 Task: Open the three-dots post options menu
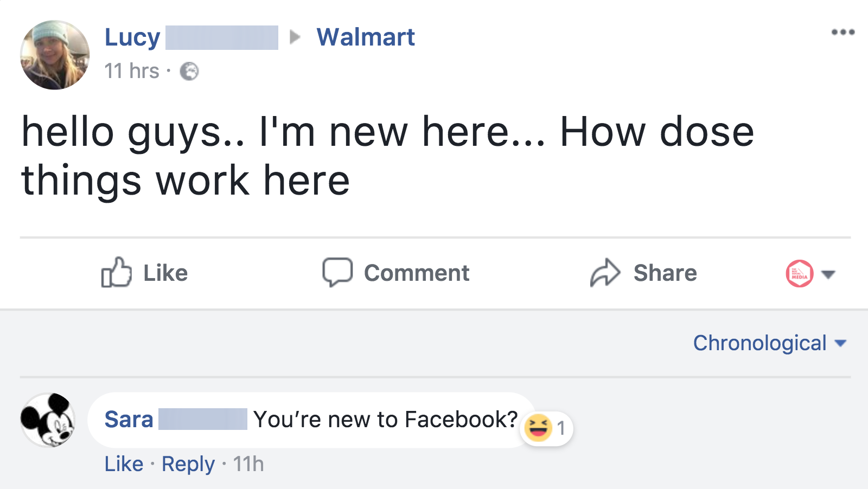click(843, 33)
